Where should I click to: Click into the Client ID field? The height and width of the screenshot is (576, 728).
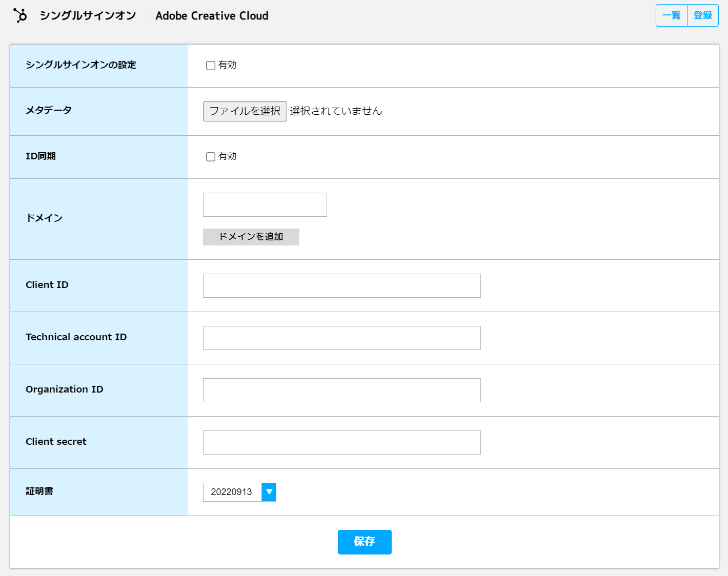tap(341, 285)
